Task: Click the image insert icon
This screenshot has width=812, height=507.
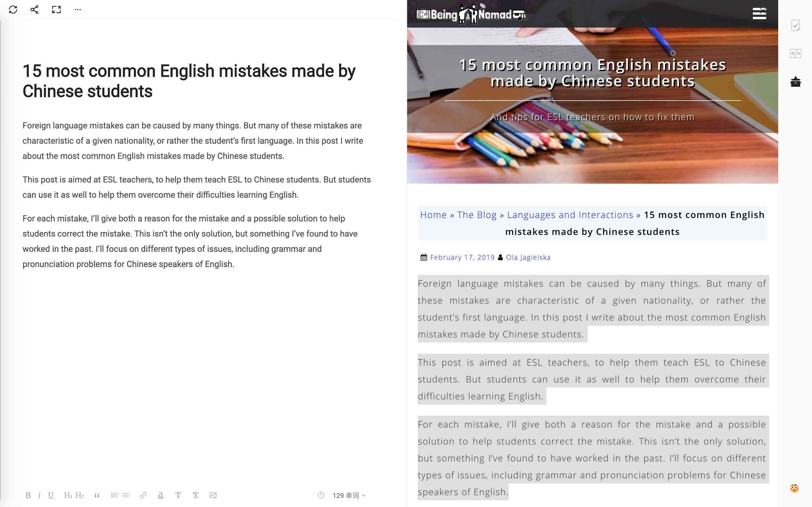Action: [213, 495]
